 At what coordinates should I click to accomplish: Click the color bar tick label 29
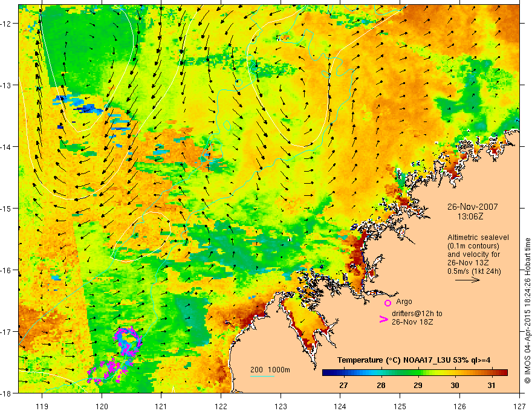[418, 386]
